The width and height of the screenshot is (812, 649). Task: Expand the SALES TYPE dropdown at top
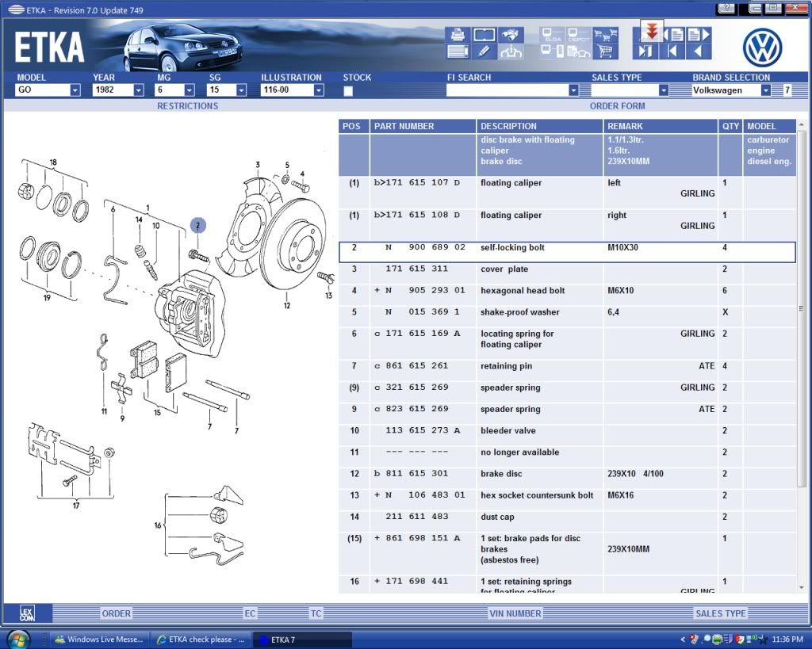[x=664, y=90]
